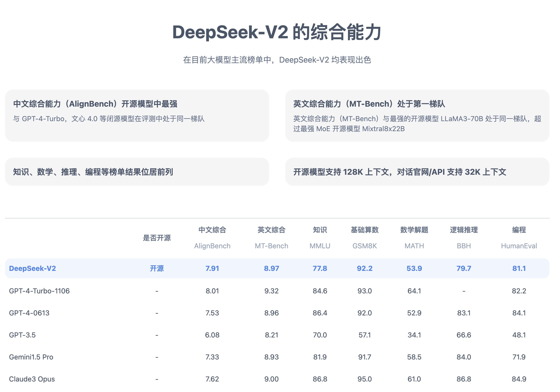Click GPT-4-Turbo-1106 HumanEval score 82.2

(519, 291)
